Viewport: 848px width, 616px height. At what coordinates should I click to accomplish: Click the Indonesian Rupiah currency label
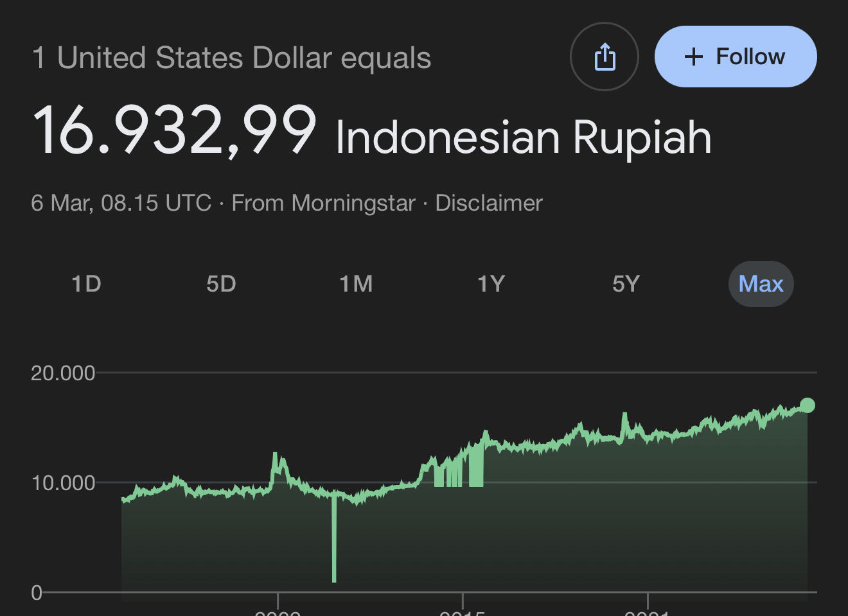point(523,137)
